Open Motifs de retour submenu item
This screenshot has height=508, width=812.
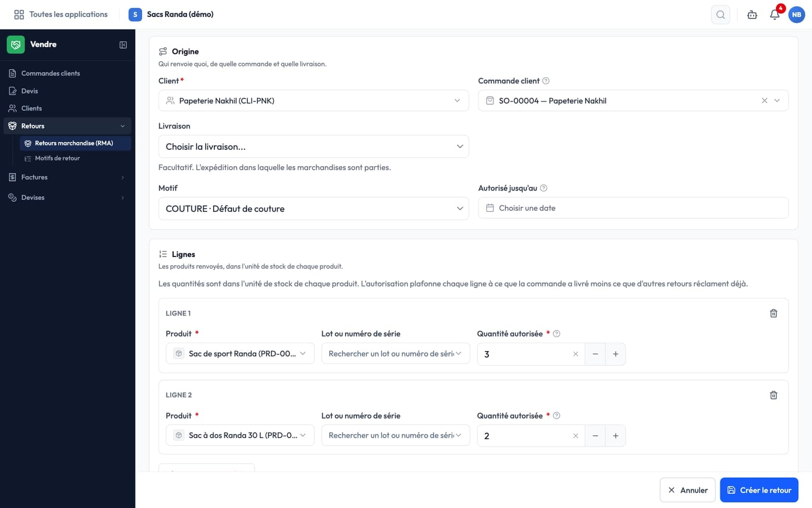click(x=75, y=158)
